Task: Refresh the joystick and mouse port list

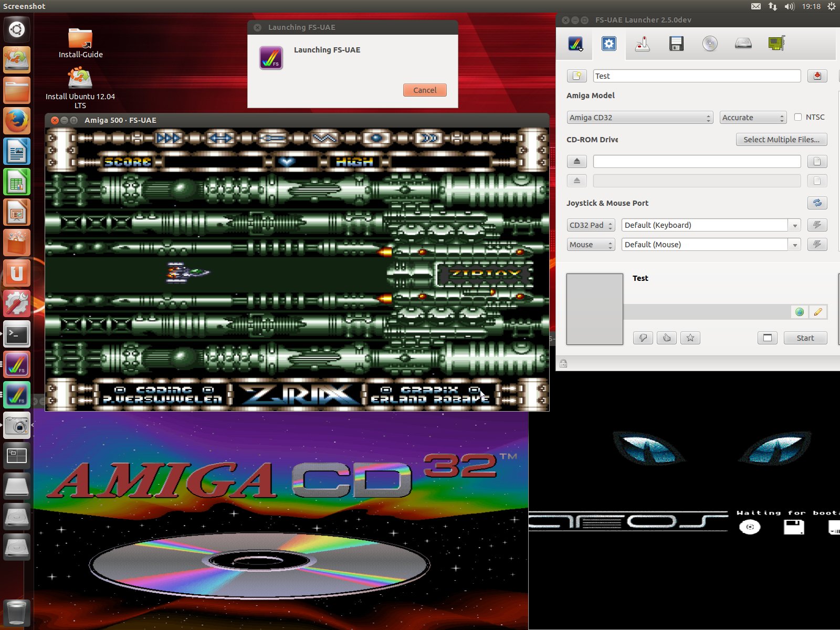Action: pos(817,203)
